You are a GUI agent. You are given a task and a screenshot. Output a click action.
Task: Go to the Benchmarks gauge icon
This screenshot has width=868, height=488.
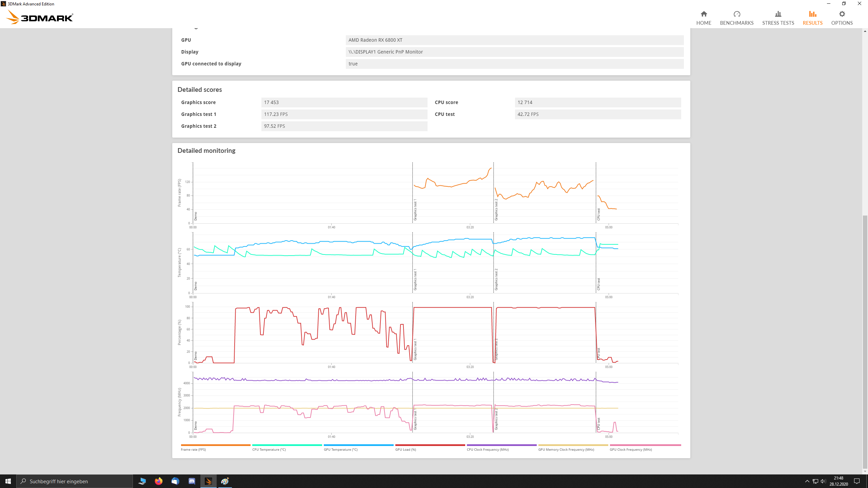click(x=736, y=14)
